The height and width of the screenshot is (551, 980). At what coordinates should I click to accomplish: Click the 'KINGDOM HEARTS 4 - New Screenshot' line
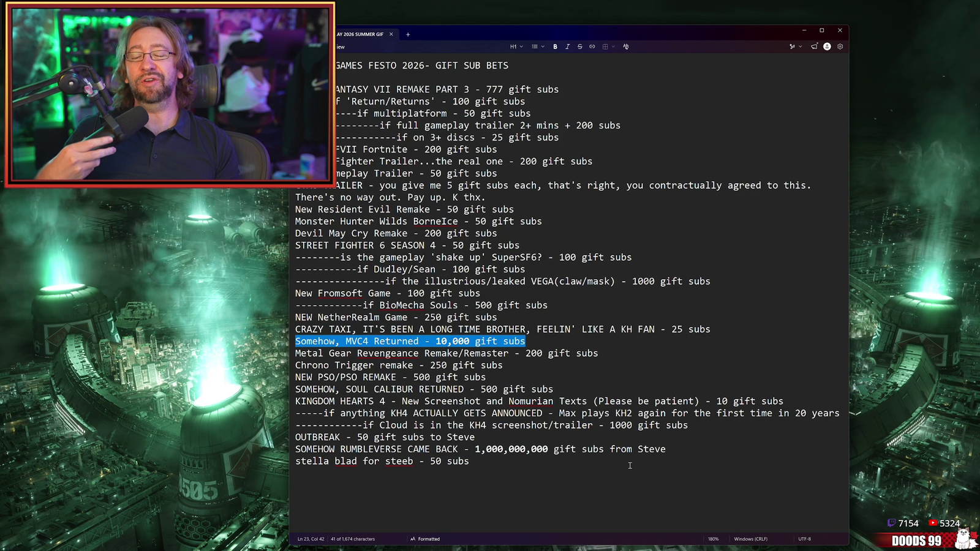(x=539, y=402)
